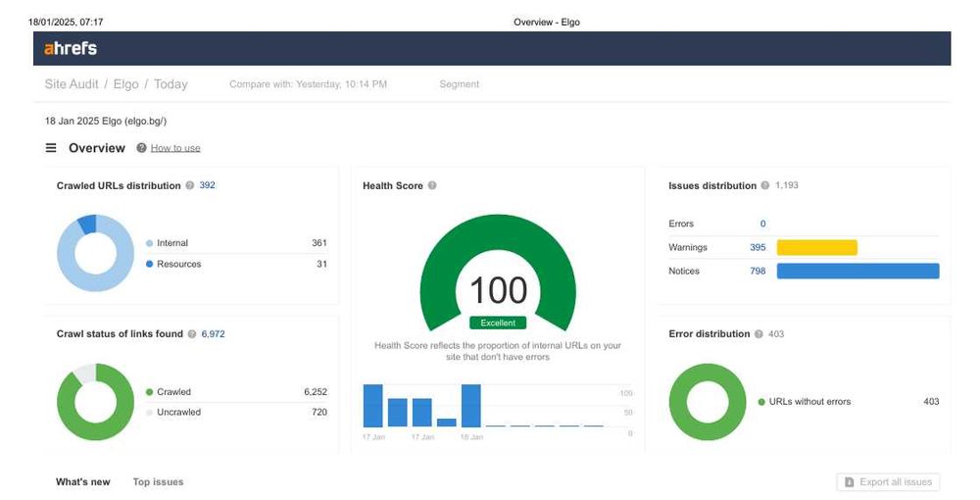Open the How to use link
Screen dimensions: 980x500
pyautogui.click(x=175, y=148)
